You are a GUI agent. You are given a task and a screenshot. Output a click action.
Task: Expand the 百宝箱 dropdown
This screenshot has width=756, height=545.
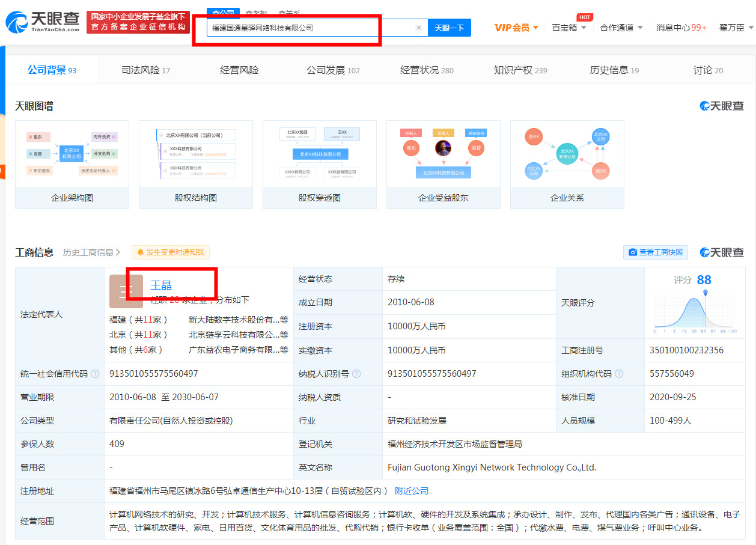(569, 28)
